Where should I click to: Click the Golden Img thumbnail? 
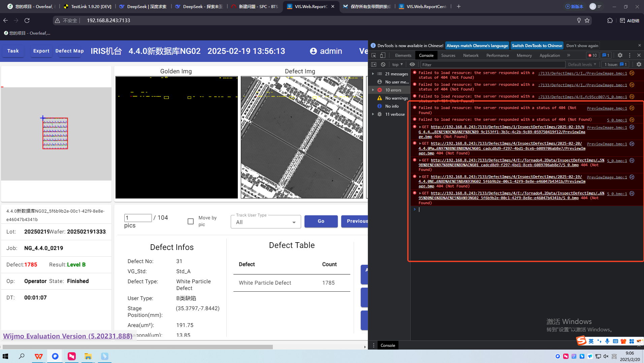[x=176, y=137]
